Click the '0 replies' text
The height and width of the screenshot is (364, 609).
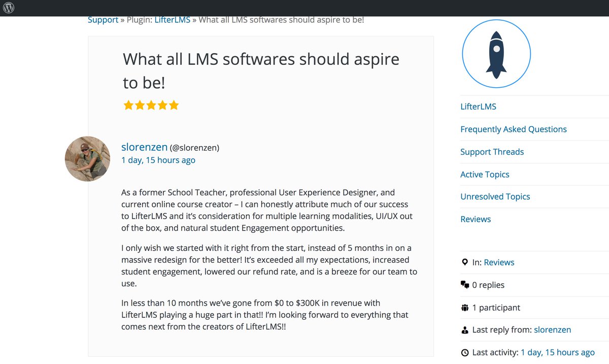(x=488, y=285)
